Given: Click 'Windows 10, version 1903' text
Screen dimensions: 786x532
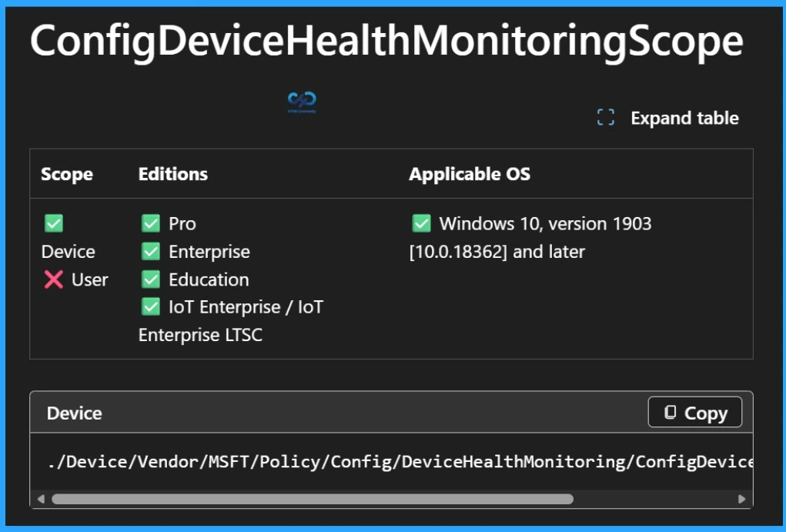Looking at the screenshot, I should pyautogui.click(x=545, y=223).
